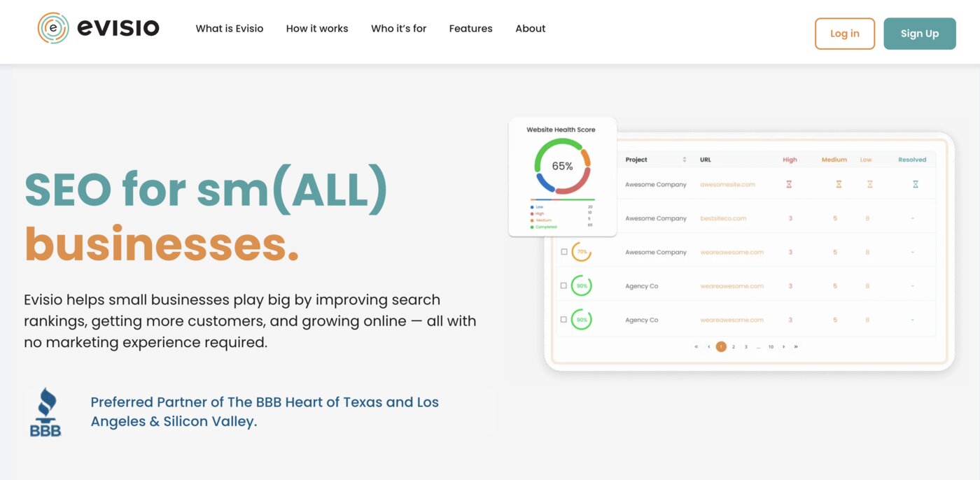Click the last-page double chevron in pagination
This screenshot has height=480, width=980.
(x=796, y=346)
